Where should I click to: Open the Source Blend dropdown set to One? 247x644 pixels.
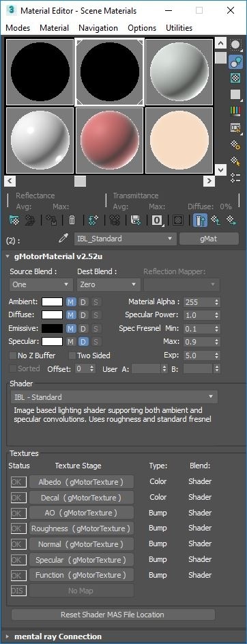(41, 284)
